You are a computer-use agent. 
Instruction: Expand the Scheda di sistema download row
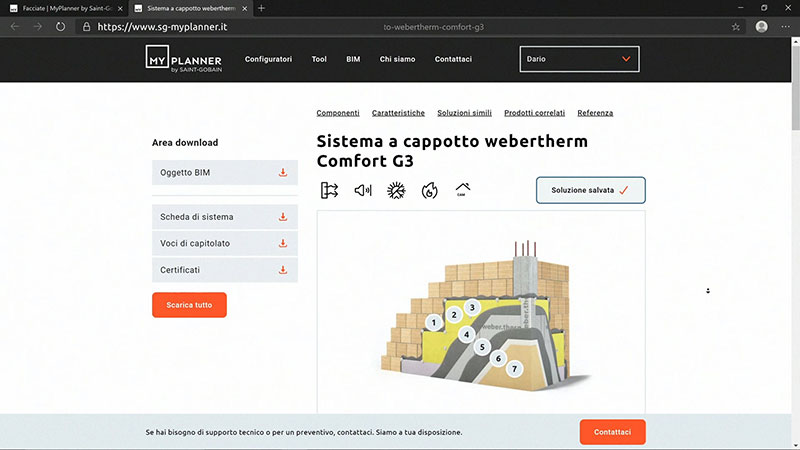pyautogui.click(x=224, y=217)
